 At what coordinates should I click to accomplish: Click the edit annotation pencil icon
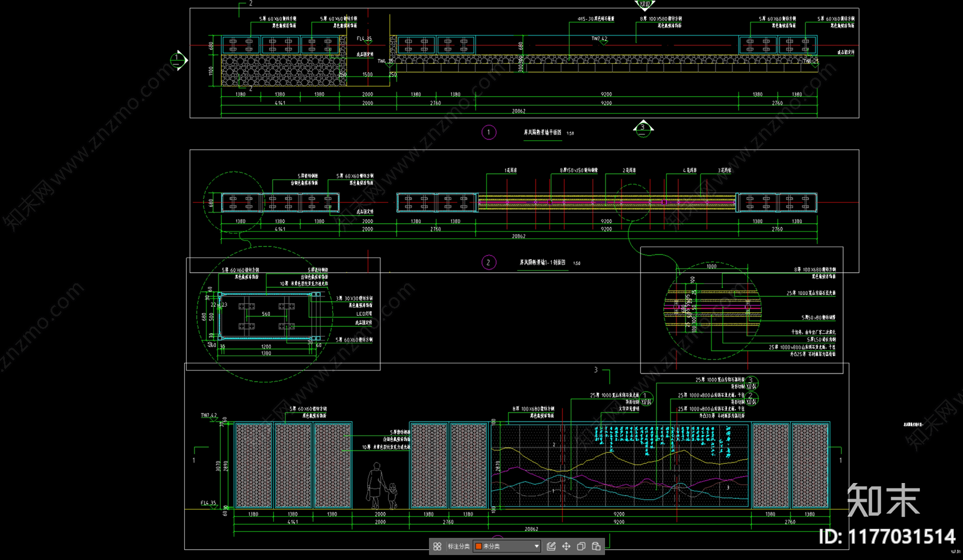pyautogui.click(x=551, y=546)
